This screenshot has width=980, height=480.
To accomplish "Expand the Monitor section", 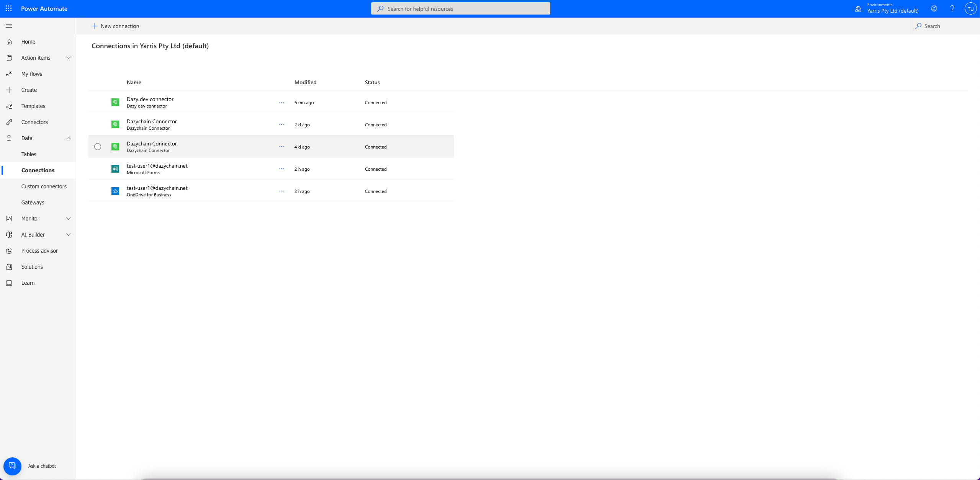I will click(69, 219).
